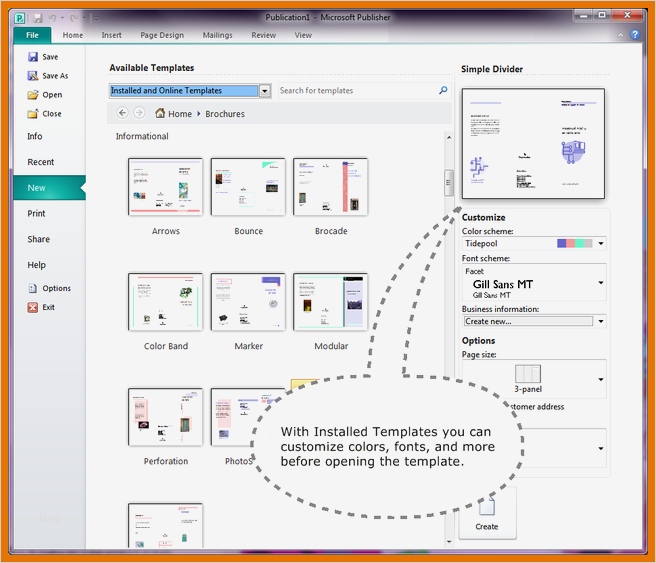
Task: Click the red Exit icon
Action: coord(33,307)
